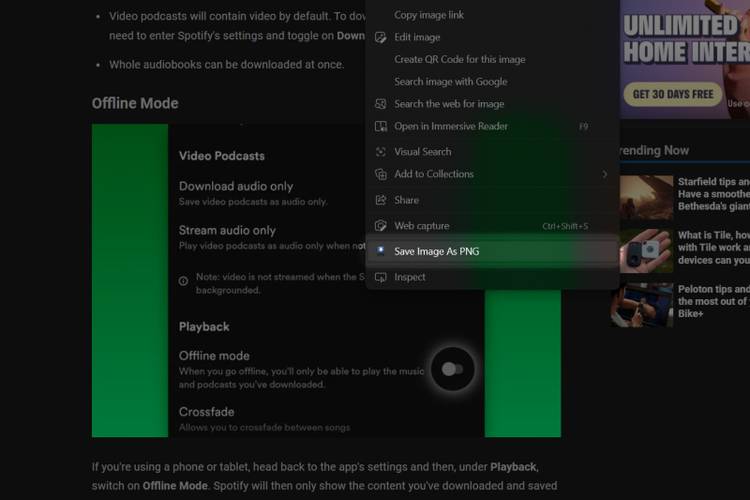This screenshot has height=500, width=750.
Task: Click the Add to Collections icon
Action: 380,174
